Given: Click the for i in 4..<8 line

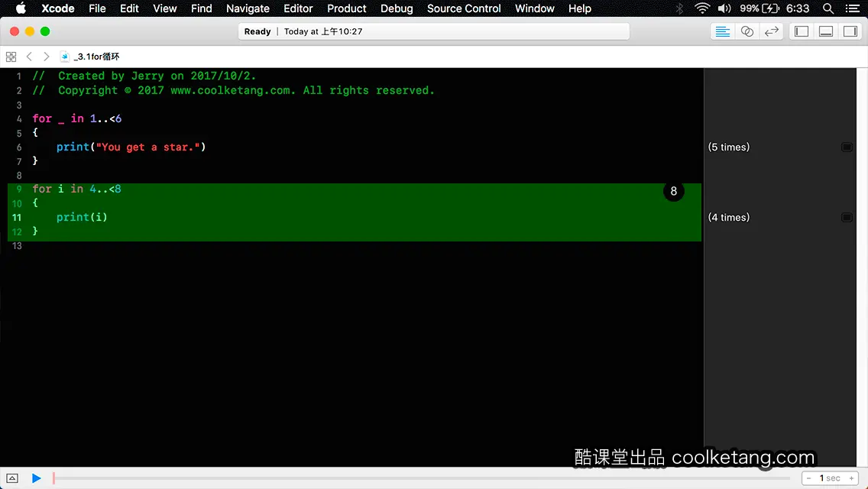Looking at the screenshot, I should click(76, 189).
